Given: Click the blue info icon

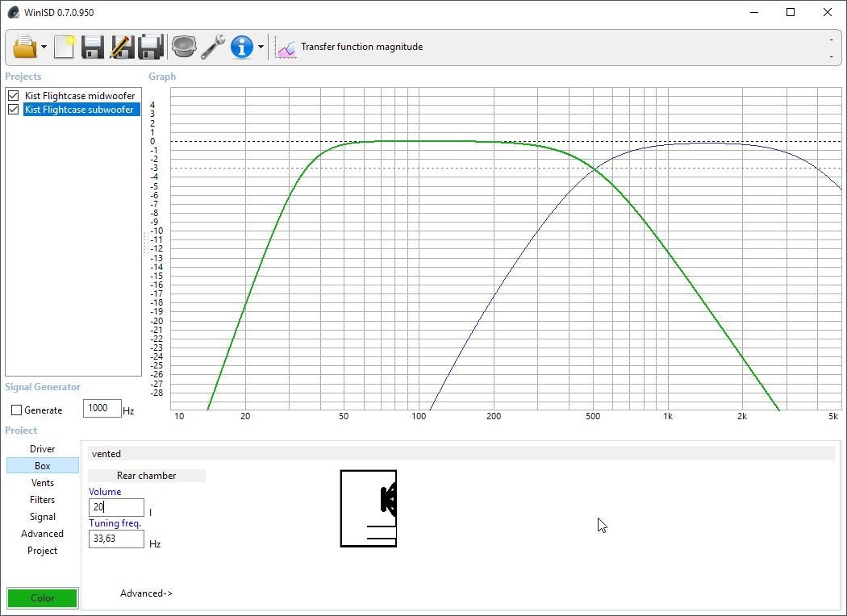Looking at the screenshot, I should [241, 47].
